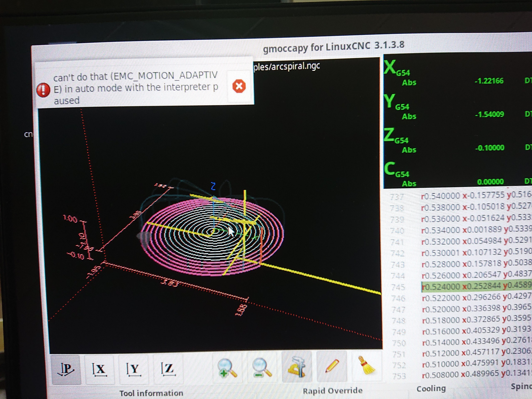Click the error message text
Image resolution: width=532 pixels, height=399 pixels.
(135, 88)
